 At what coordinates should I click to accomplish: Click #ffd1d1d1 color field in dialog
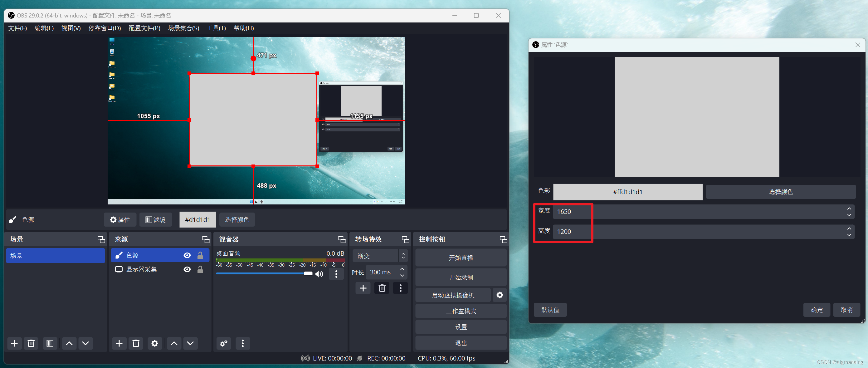pos(628,192)
